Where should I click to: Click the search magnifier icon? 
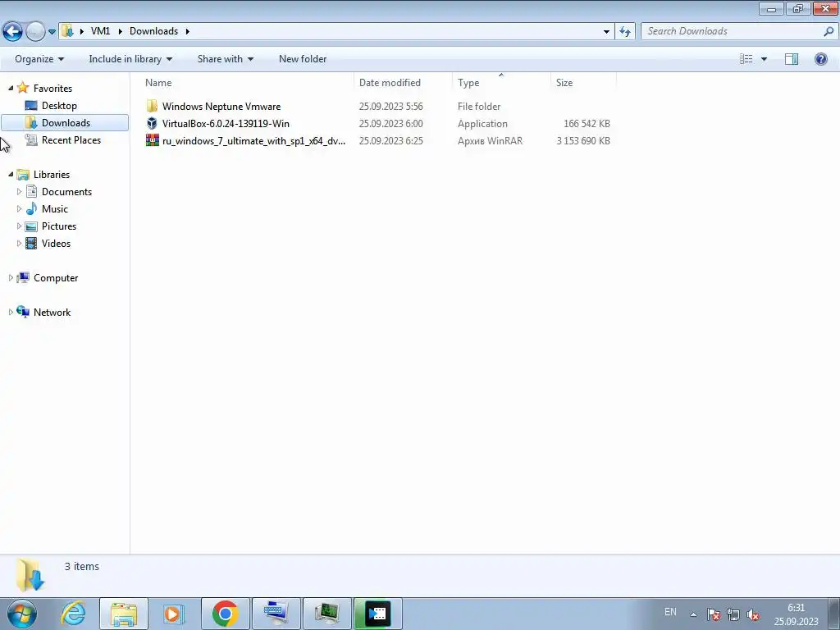[829, 31]
